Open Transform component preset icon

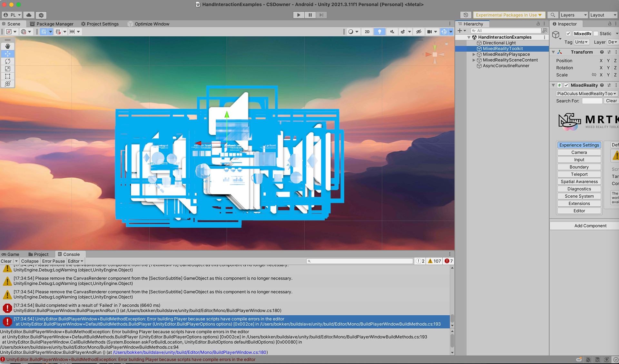coord(609,52)
